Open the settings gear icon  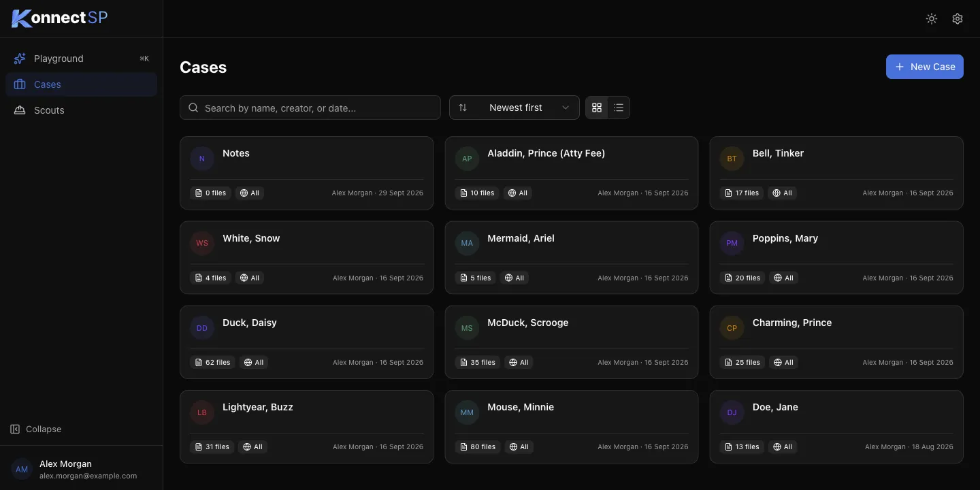[958, 19]
